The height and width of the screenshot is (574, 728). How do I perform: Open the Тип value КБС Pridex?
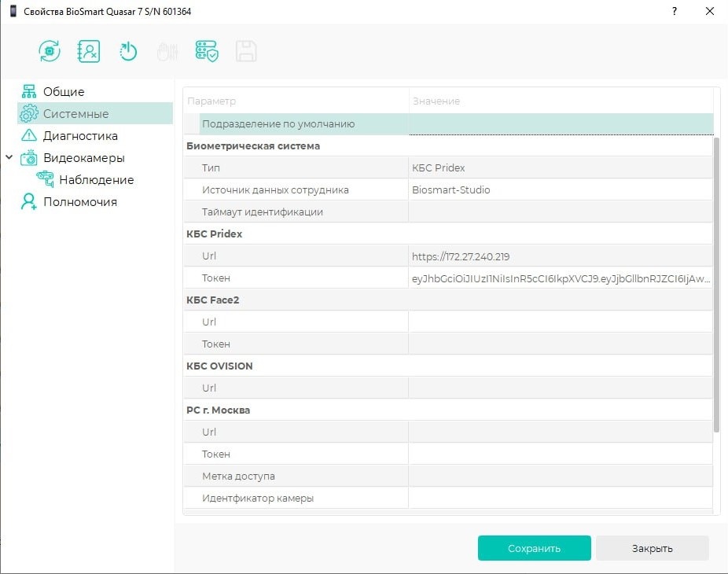561,167
